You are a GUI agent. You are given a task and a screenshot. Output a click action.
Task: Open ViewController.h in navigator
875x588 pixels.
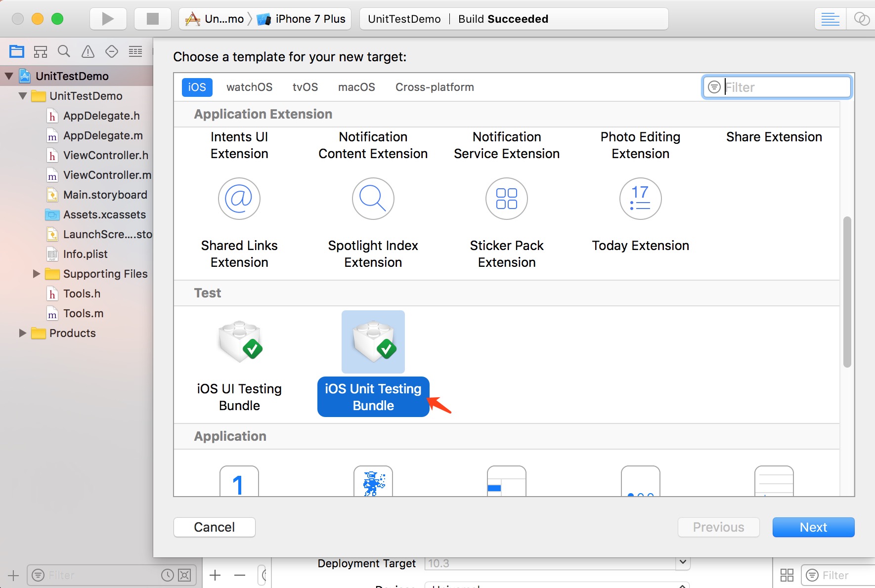(106, 155)
